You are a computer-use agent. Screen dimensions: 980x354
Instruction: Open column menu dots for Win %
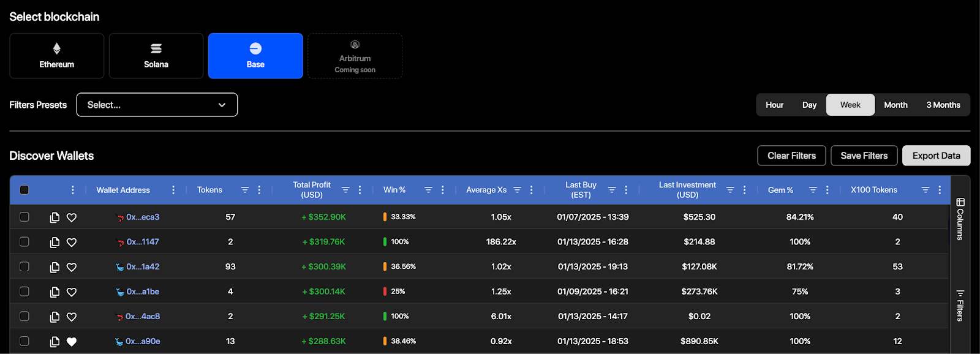pyautogui.click(x=442, y=190)
